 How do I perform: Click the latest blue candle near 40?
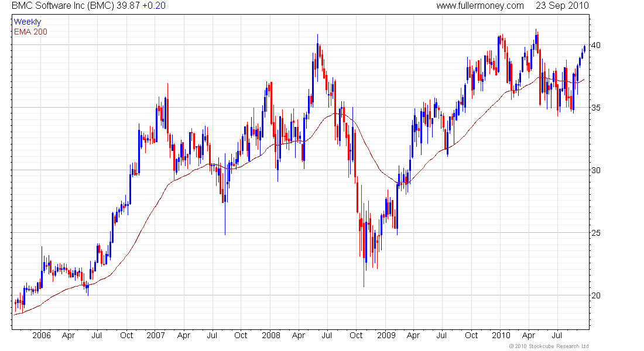click(x=584, y=49)
